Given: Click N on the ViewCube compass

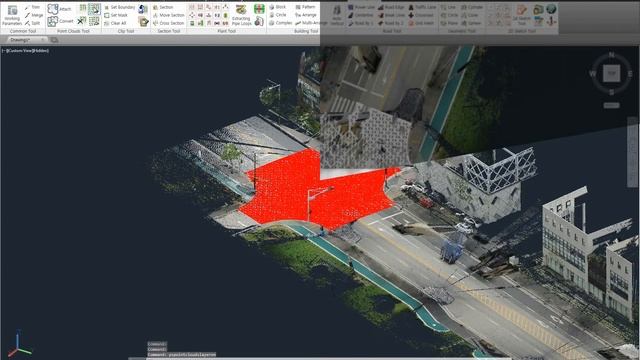Looking at the screenshot, I should tap(611, 54).
